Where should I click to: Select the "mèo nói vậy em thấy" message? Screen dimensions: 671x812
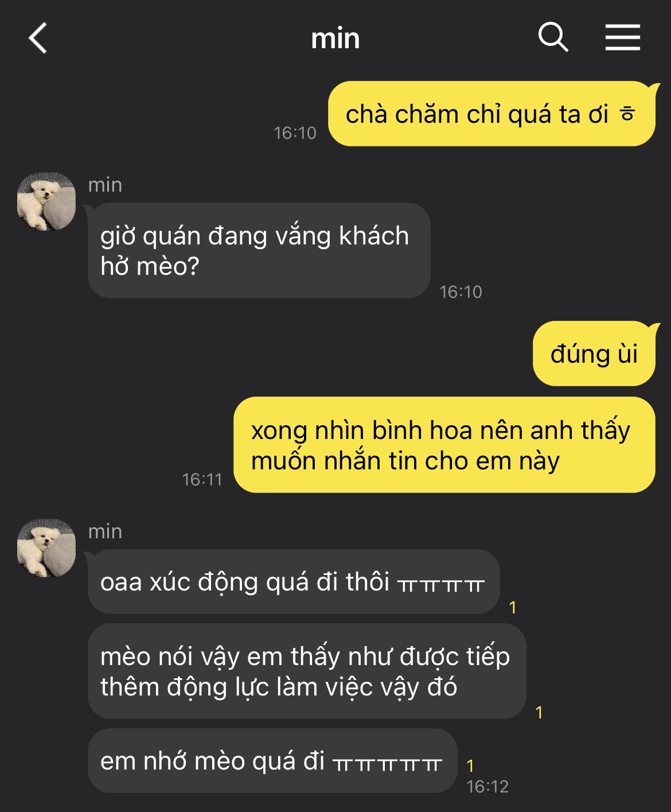click(x=307, y=671)
